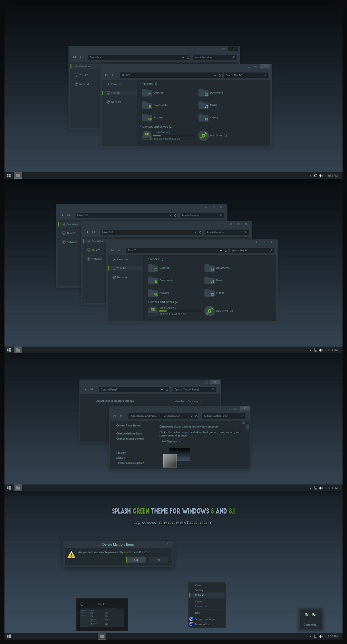Collapse Devices and drives (2) in second screenshot

(146, 302)
